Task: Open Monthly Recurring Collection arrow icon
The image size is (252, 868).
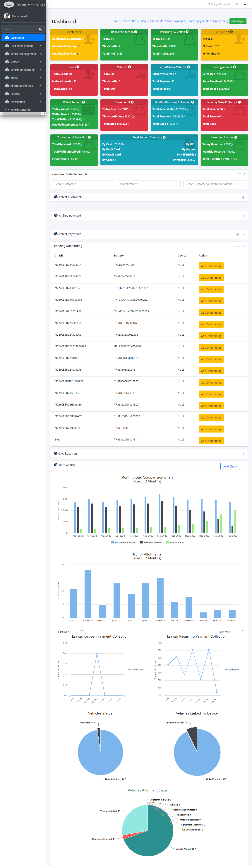Action: pos(192,102)
